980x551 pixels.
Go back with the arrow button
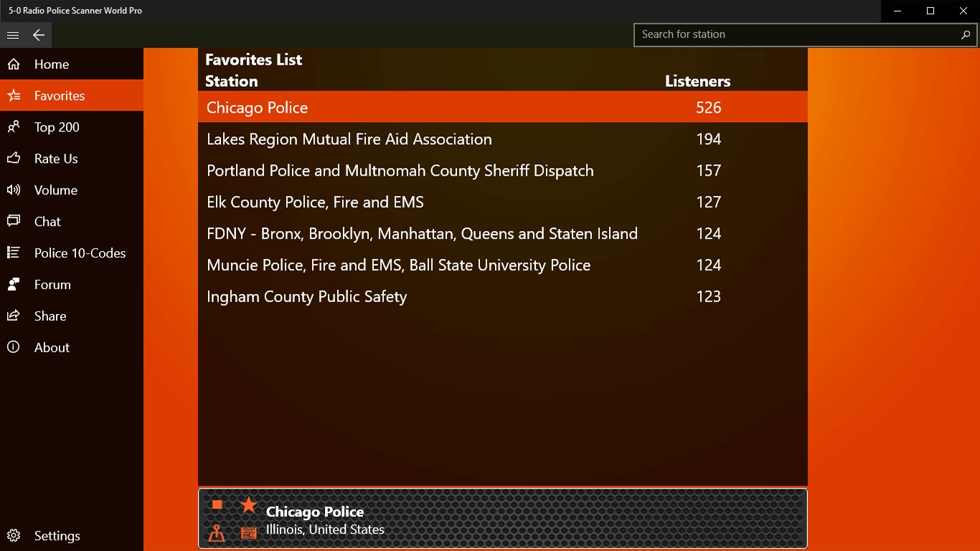point(39,35)
